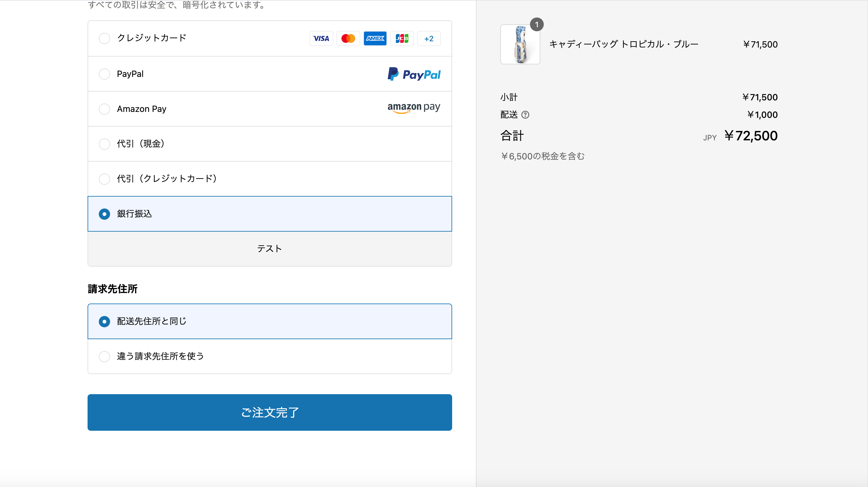Click the Visa card icon

coord(321,38)
